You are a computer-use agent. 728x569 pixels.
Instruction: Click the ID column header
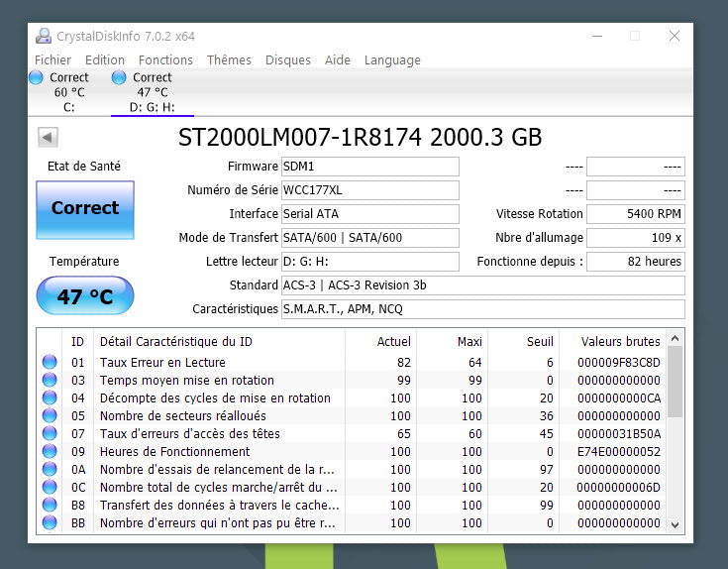click(77, 341)
